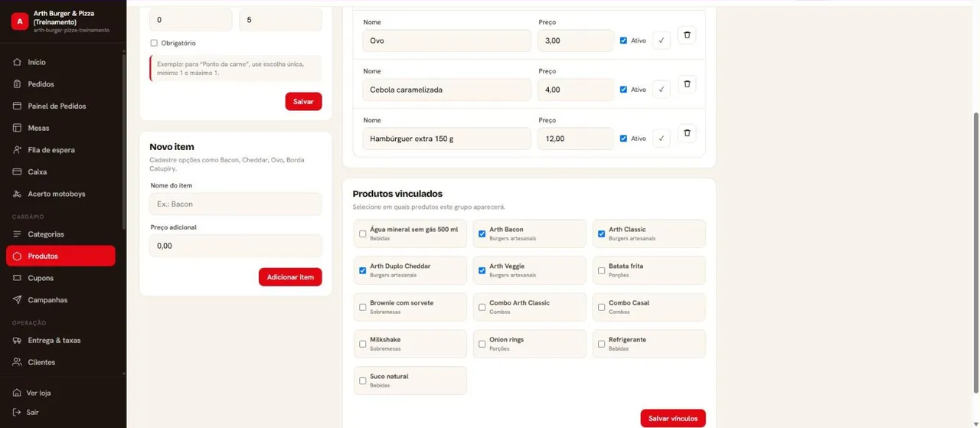The width and height of the screenshot is (980, 428).
Task: Open the Clientes sidebar link
Action: pos(60,362)
